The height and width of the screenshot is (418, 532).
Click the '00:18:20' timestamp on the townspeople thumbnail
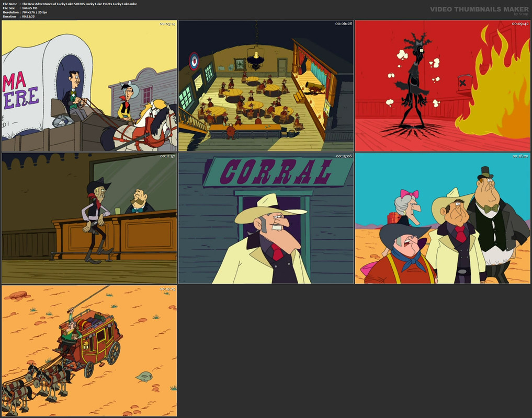[x=520, y=156]
